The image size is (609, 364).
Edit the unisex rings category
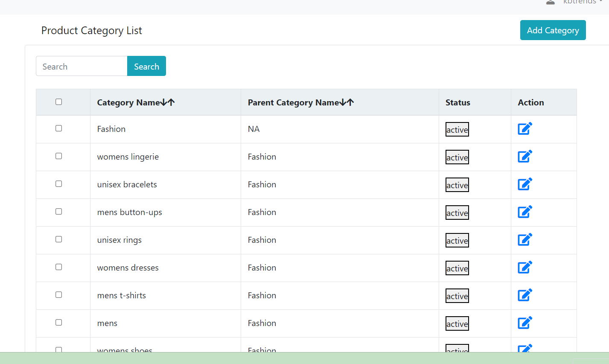click(525, 239)
